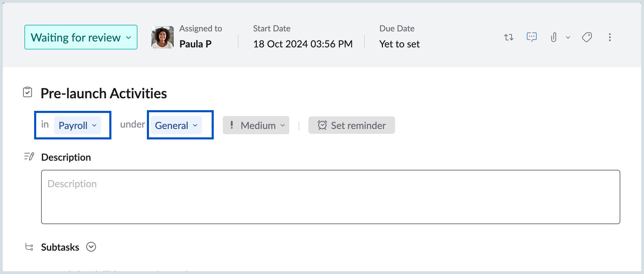Screen dimensions: 644x274
Task: Click the paperclip attachment icon
Action: pyautogui.click(x=553, y=37)
